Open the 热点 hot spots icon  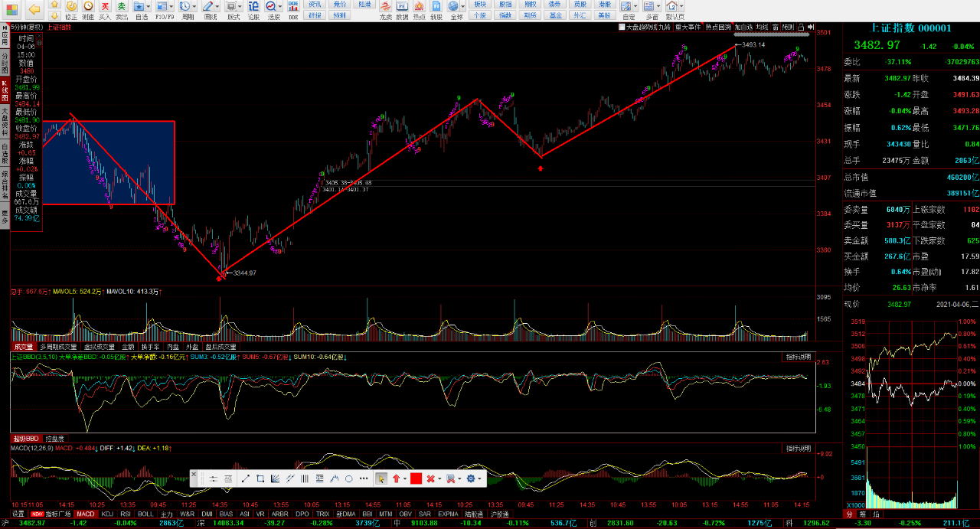tap(419, 9)
